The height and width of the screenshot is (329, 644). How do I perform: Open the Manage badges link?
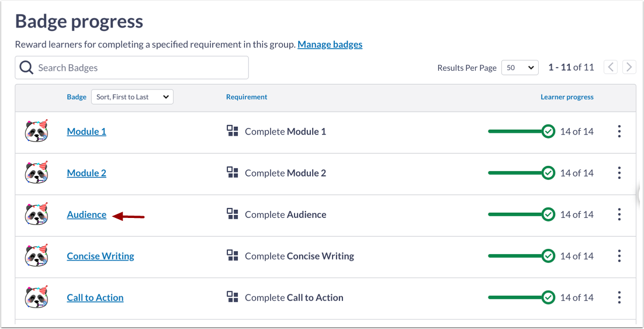(x=330, y=44)
